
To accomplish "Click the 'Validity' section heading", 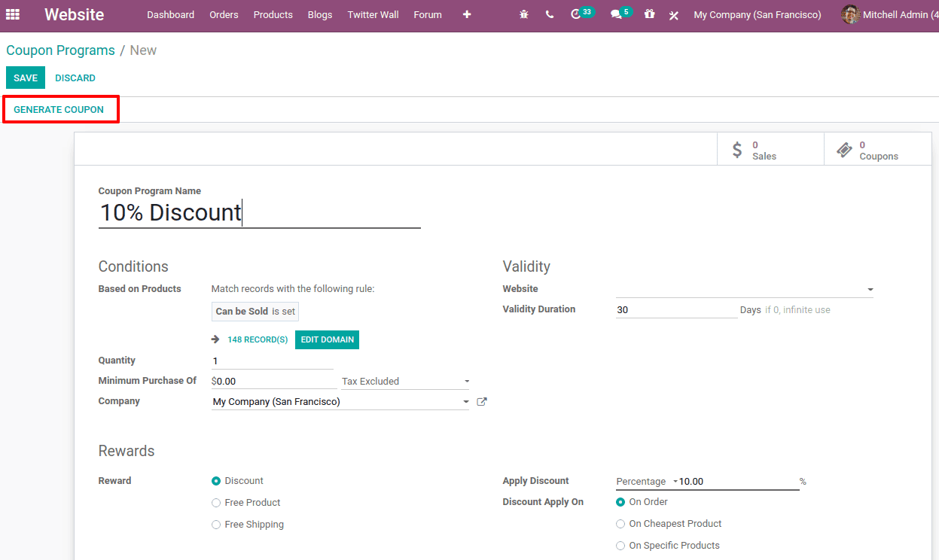I will click(x=526, y=266).
